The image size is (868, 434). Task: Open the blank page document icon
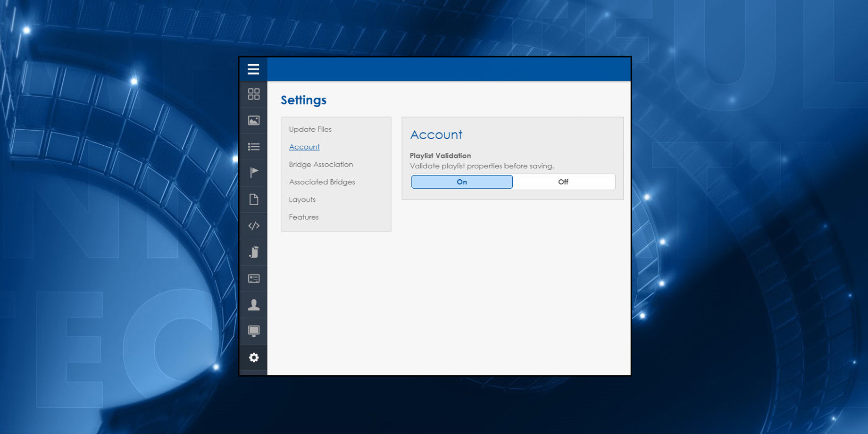(x=253, y=200)
